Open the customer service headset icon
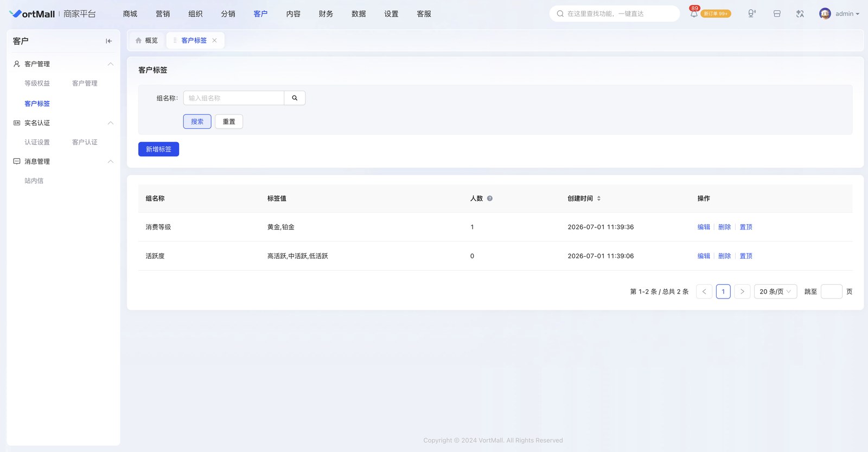The height and width of the screenshot is (452, 868). pyautogui.click(x=751, y=14)
